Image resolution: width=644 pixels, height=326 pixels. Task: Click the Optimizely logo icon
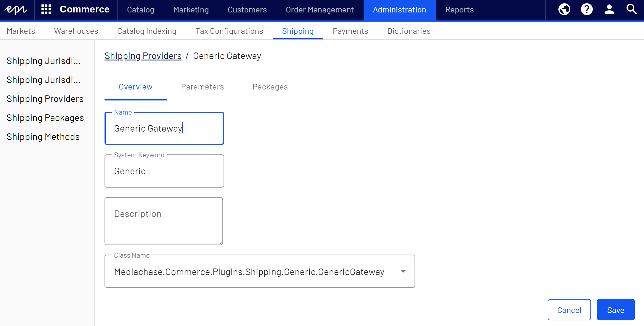coord(16,10)
